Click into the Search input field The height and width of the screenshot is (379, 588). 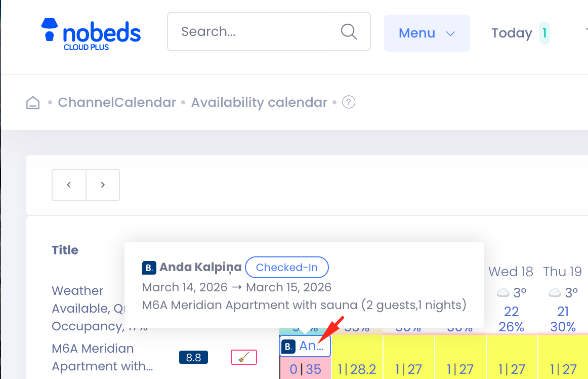(253, 31)
